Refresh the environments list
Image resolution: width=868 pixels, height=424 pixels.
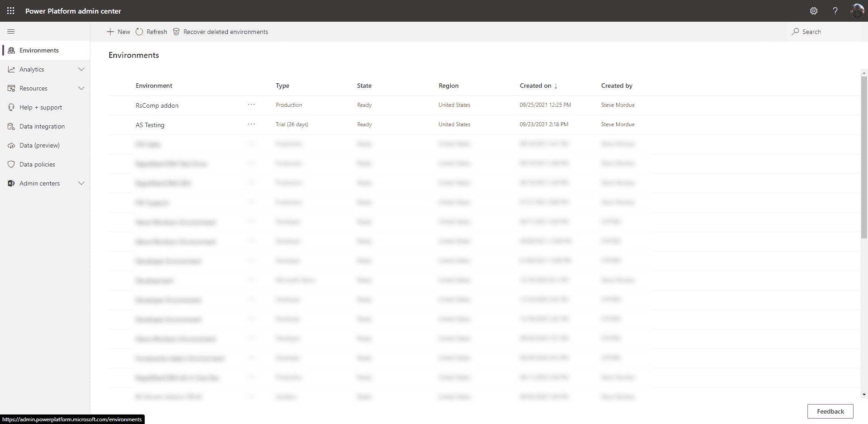(x=151, y=31)
